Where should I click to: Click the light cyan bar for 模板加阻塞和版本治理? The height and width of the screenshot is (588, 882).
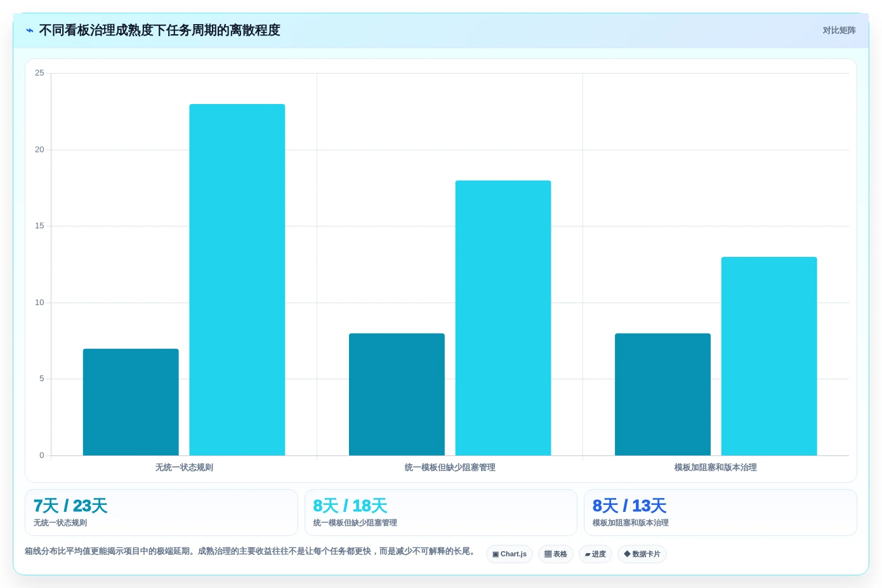769,356
